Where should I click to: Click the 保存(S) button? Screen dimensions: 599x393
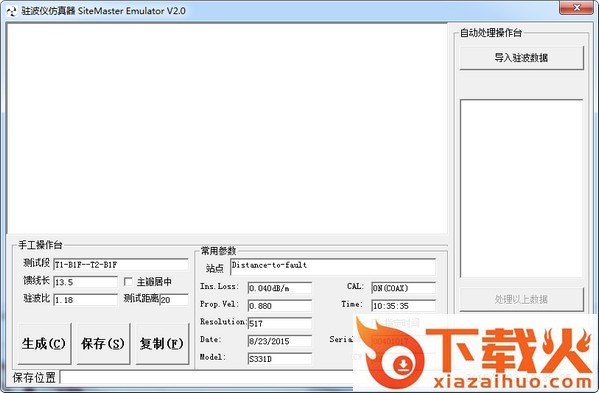103,343
